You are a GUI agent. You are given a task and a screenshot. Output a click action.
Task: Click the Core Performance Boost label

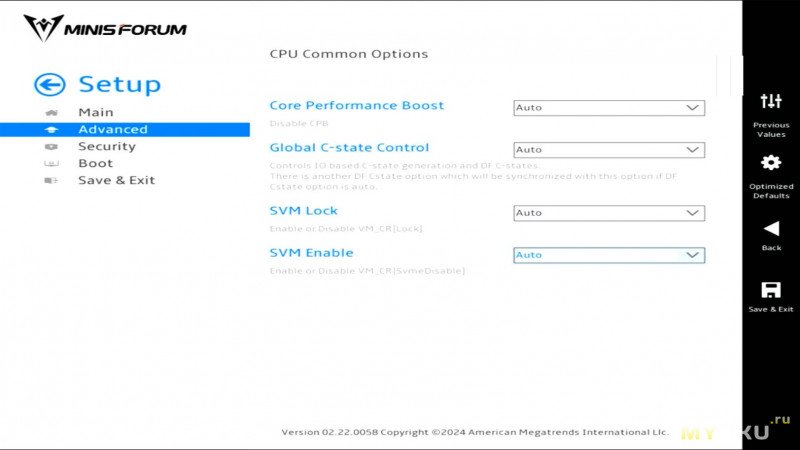(357, 106)
